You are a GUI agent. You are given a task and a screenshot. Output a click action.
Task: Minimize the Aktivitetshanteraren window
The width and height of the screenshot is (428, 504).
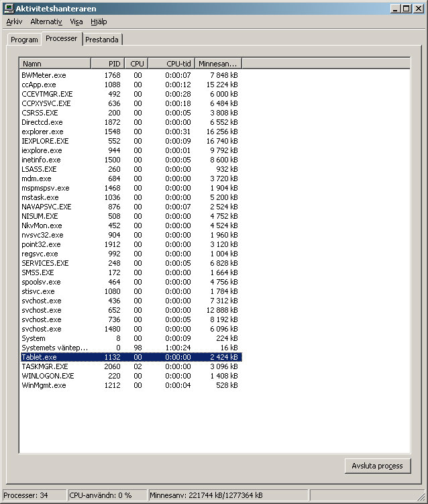pos(395,8)
